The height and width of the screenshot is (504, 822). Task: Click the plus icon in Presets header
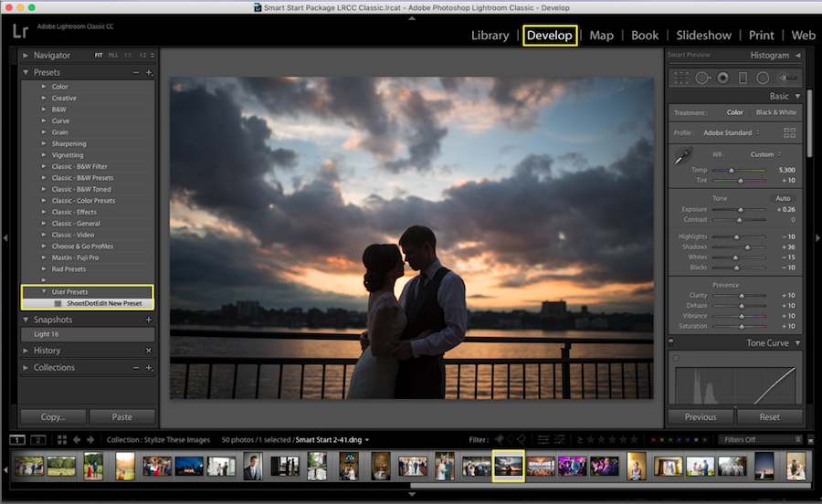[x=150, y=73]
